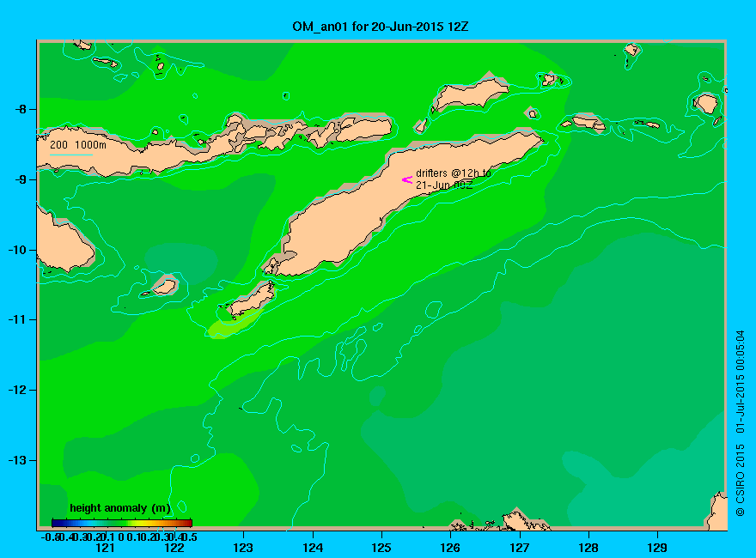756x558 pixels.
Task: Click the magenta drifter arrow marker
Action: coord(407,179)
